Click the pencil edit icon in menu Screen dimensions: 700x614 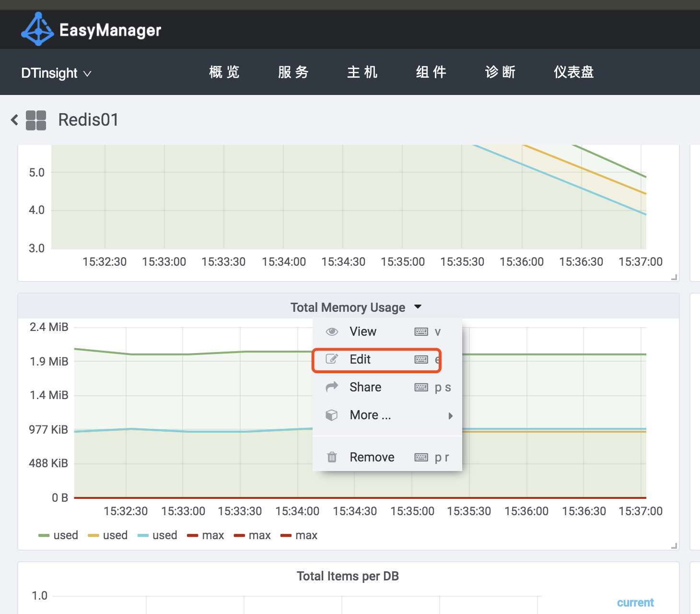[x=332, y=359]
